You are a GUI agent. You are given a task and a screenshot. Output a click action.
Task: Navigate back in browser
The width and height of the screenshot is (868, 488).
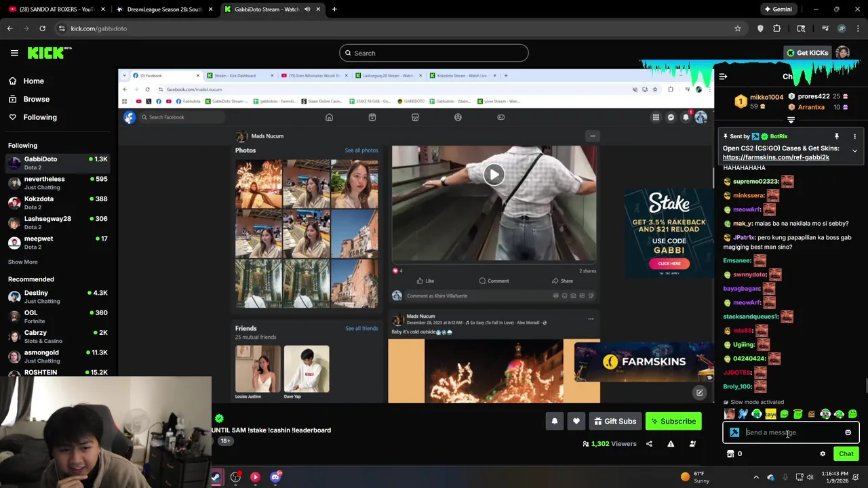pyautogui.click(x=9, y=28)
